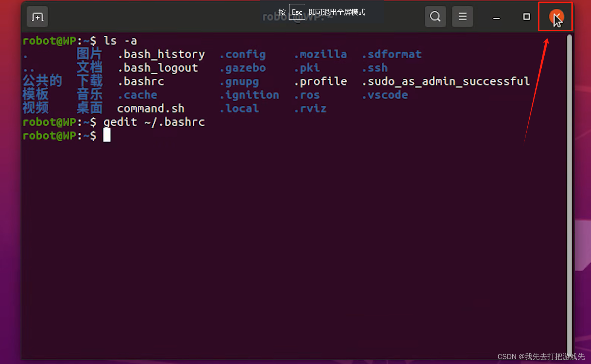
Task: Click the .pki directory name
Action: 307,68
